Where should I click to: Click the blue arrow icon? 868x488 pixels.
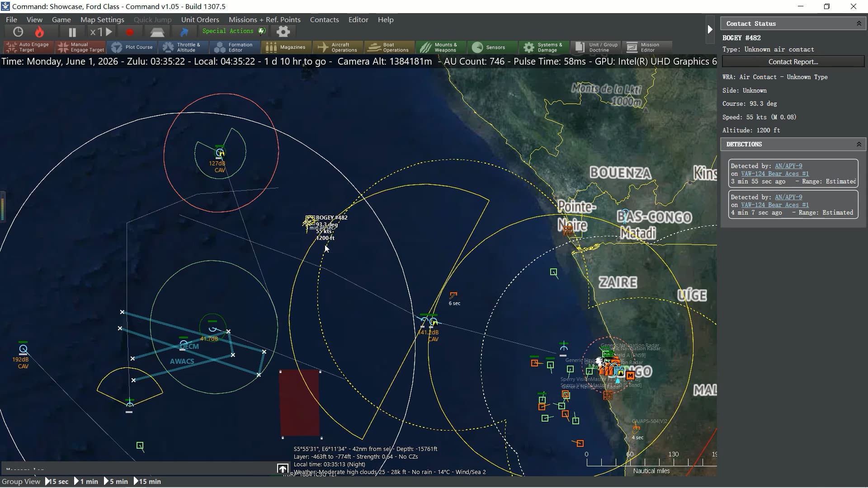(x=184, y=32)
